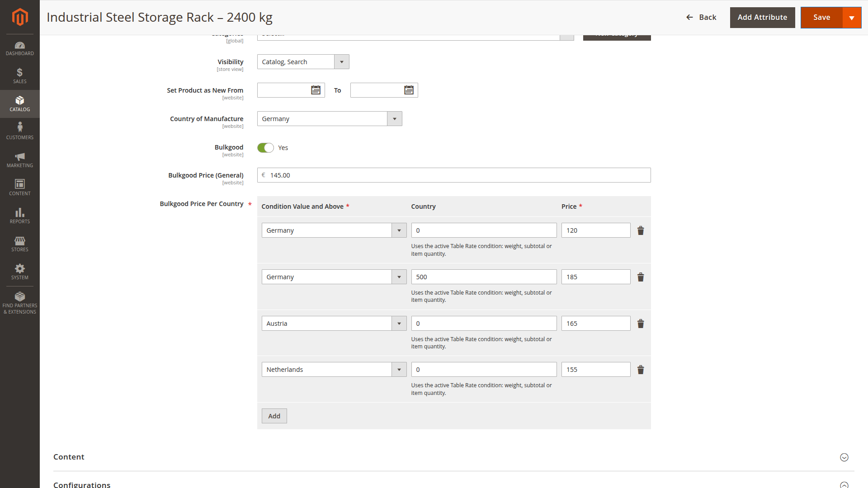The height and width of the screenshot is (488, 868).
Task: Expand the Content section
Action: (844, 457)
